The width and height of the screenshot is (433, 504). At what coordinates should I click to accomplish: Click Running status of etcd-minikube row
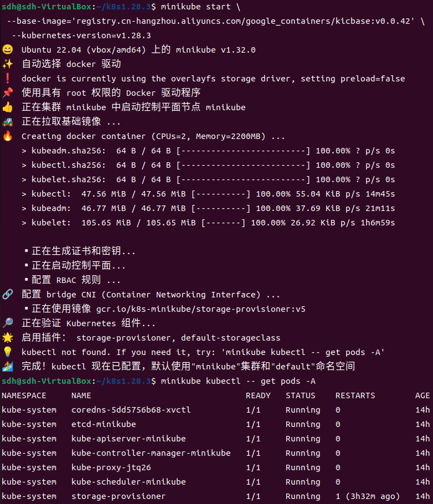point(303,425)
